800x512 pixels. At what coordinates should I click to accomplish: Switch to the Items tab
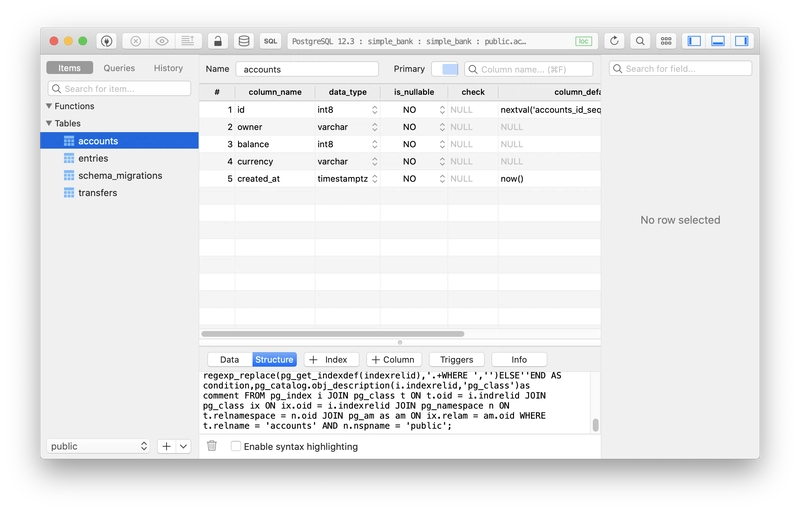[x=69, y=68]
